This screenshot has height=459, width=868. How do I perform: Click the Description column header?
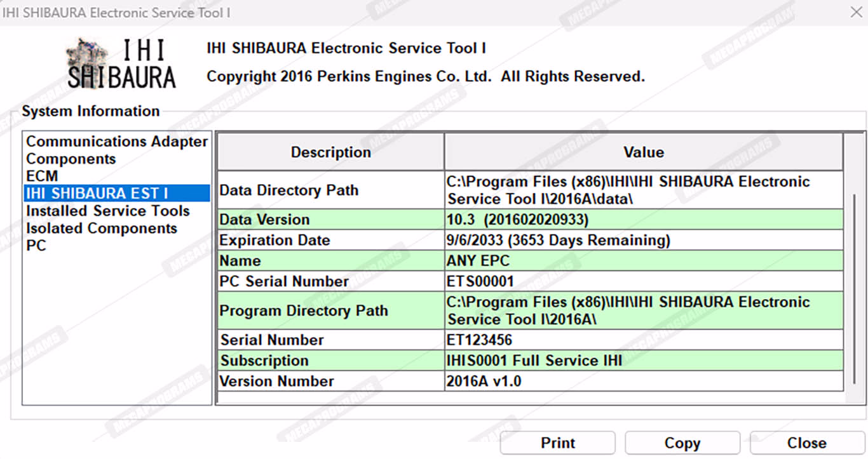(x=330, y=152)
